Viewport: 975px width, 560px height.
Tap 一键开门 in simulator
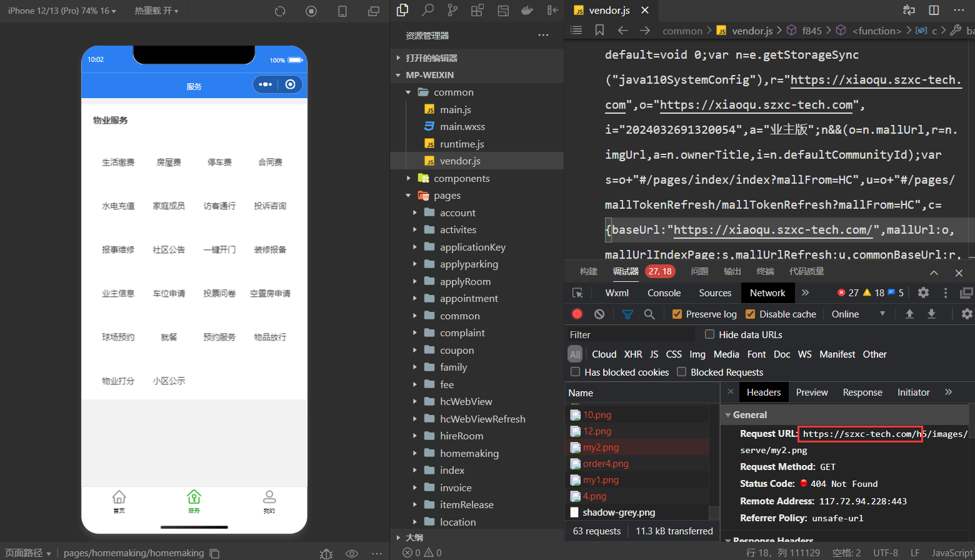(x=219, y=249)
